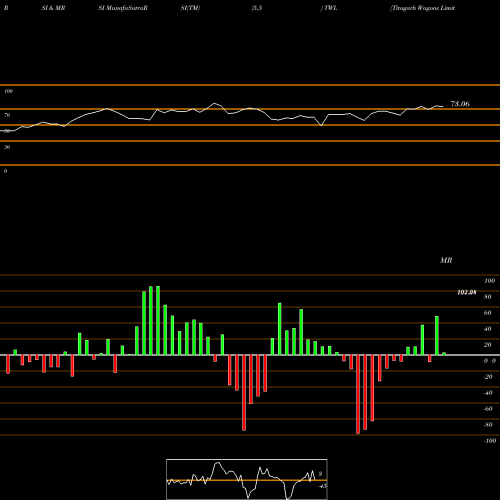Click the 20 label on MR axis
Screen dimensions: 500x500
pyautogui.click(x=488, y=345)
